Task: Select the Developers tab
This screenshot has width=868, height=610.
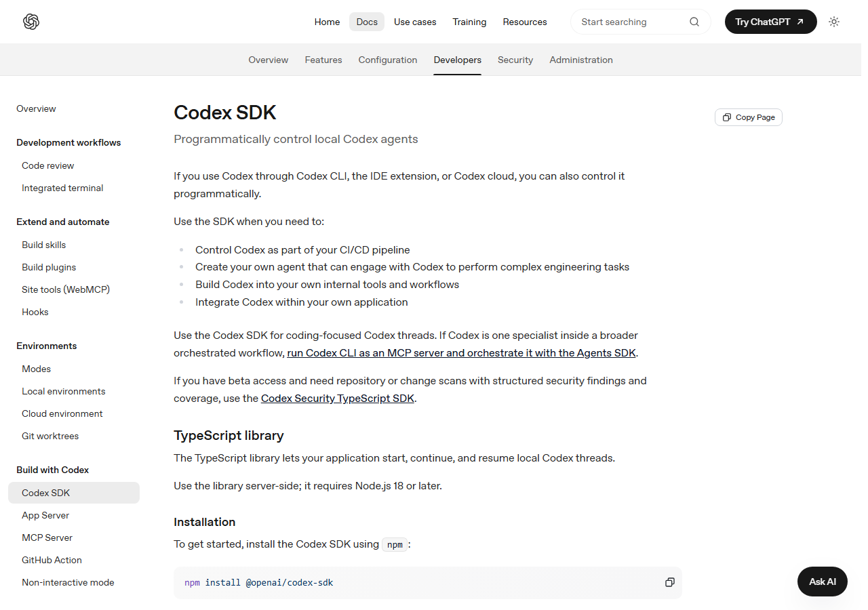Action: 458,60
